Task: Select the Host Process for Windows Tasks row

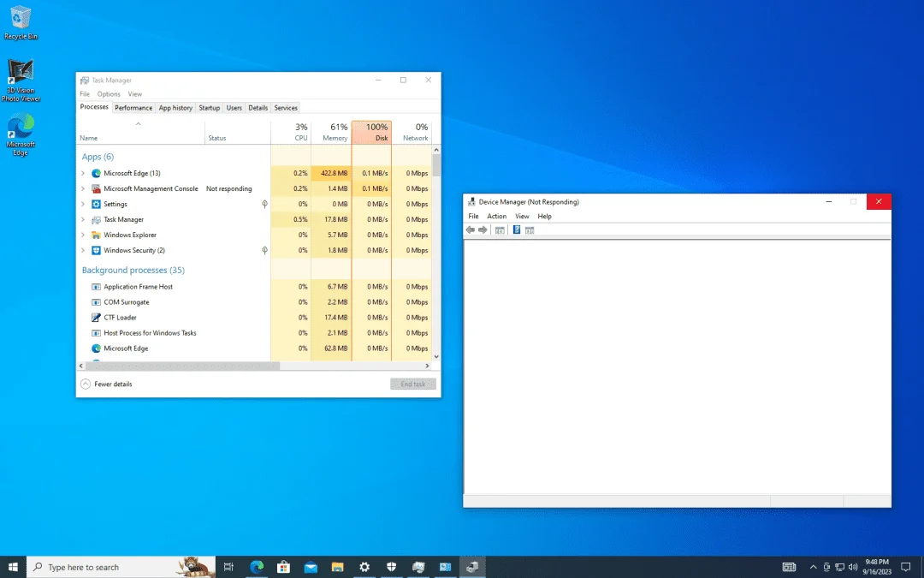Action: pos(255,332)
